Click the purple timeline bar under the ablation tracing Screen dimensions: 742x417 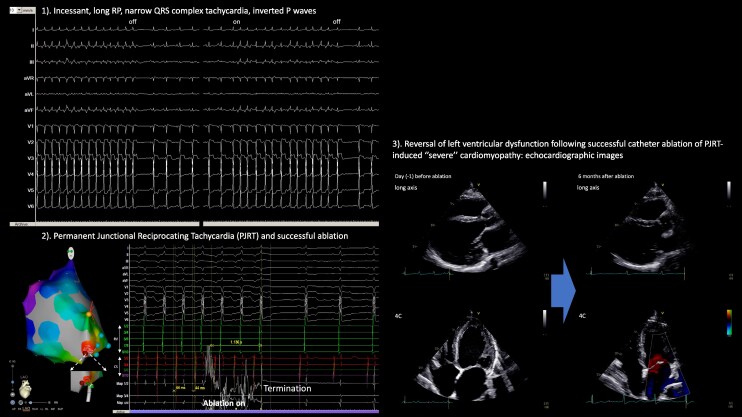(x=254, y=412)
